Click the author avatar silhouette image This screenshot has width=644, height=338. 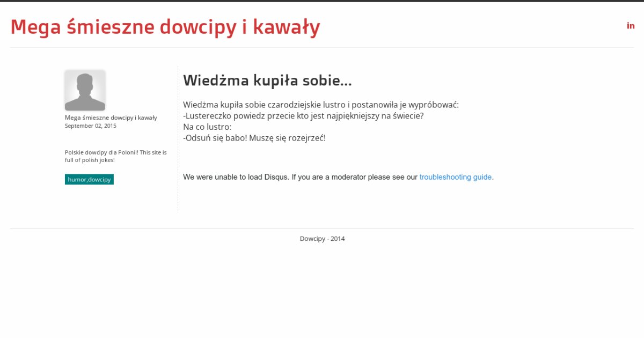[x=85, y=90]
